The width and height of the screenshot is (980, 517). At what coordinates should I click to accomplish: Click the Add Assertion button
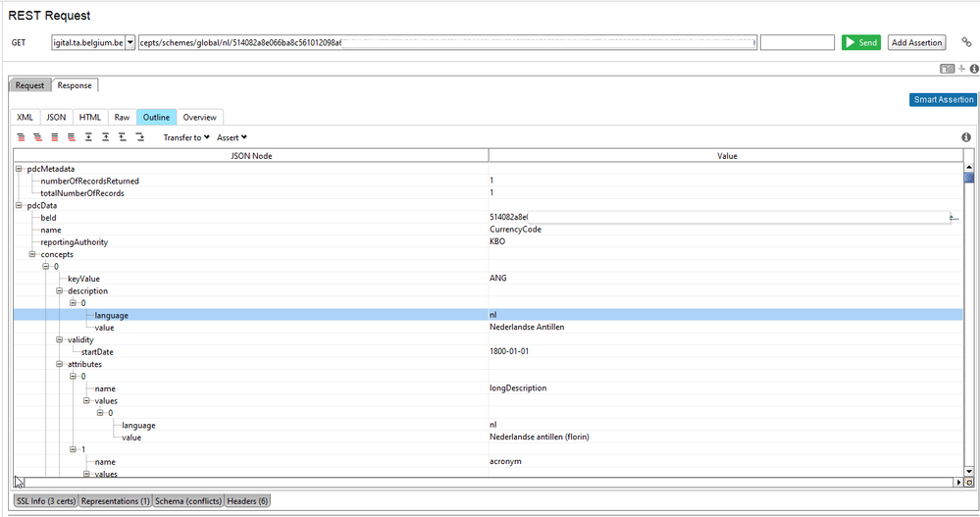[x=916, y=43]
